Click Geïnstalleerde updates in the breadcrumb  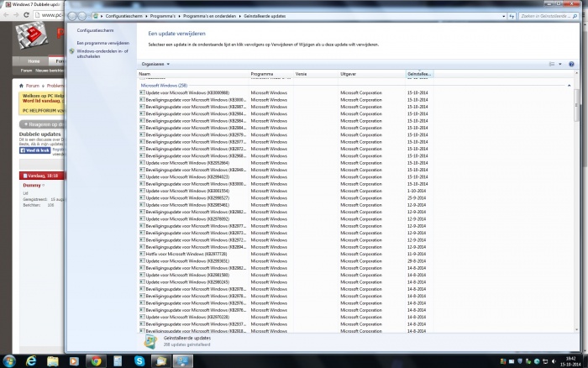(x=265, y=16)
